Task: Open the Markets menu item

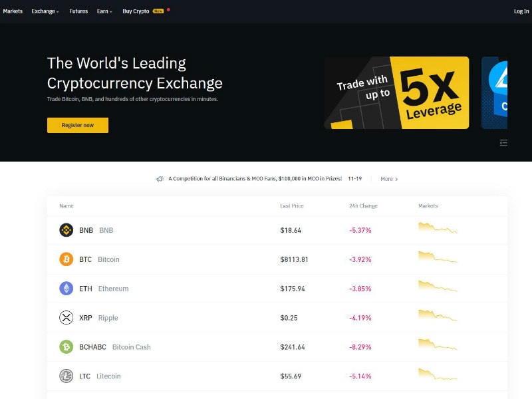Action: pyautogui.click(x=13, y=11)
